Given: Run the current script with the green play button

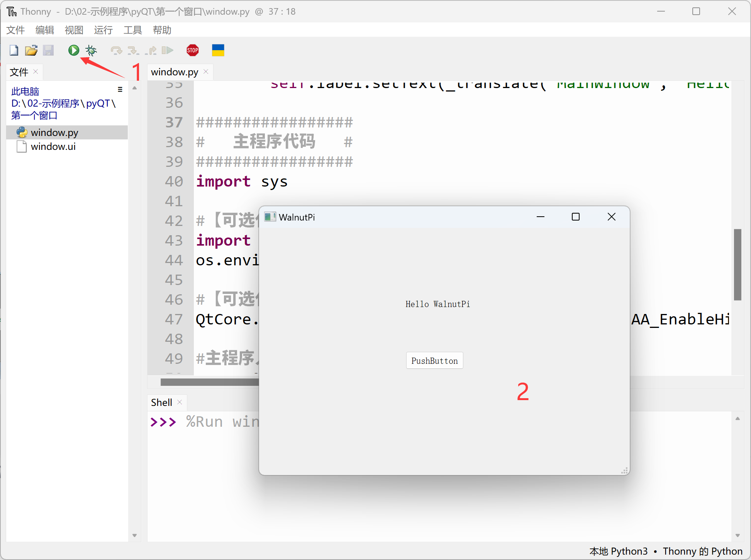Looking at the screenshot, I should 74,50.
